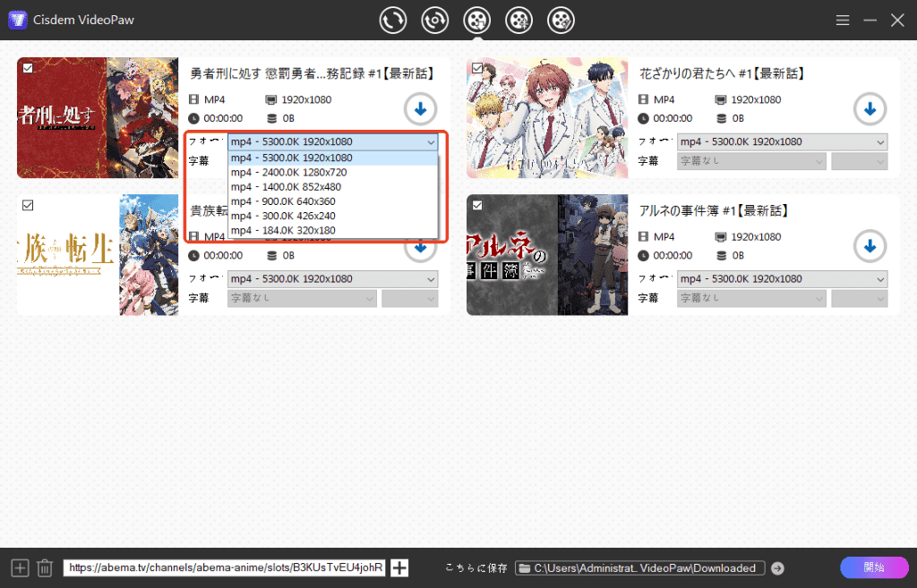
Task: Open subtitle dropdown for 貴族転生 video
Action: coord(302,298)
